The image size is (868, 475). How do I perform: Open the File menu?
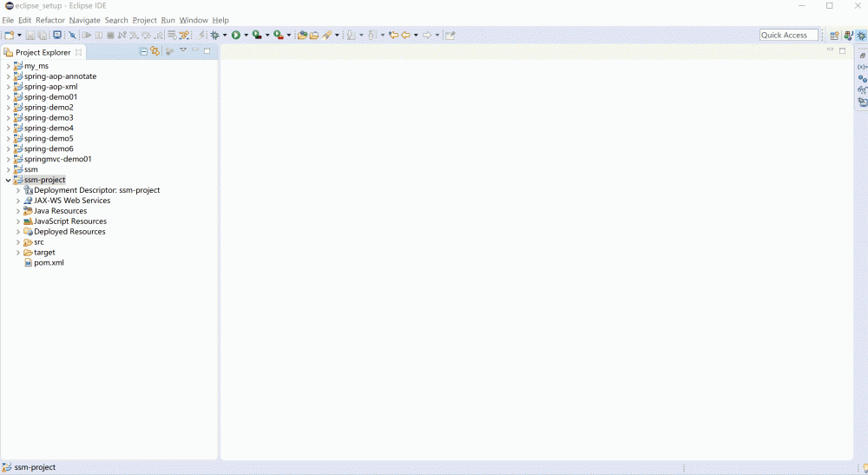8,20
